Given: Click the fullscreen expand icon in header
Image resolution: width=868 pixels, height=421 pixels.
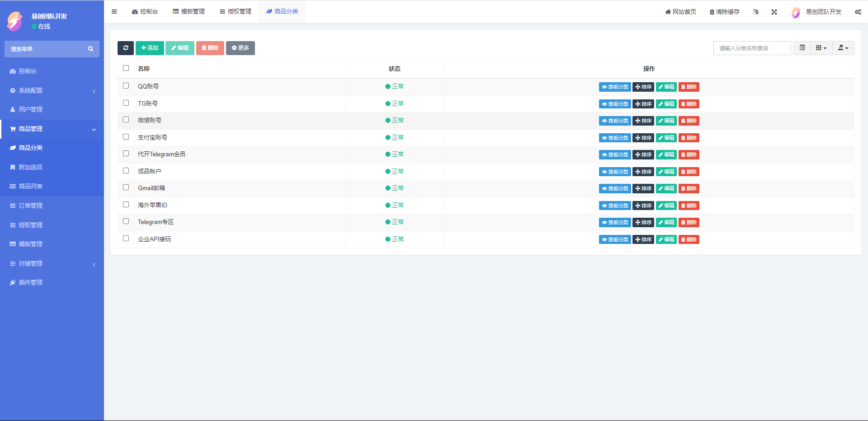Looking at the screenshot, I should pos(774,12).
